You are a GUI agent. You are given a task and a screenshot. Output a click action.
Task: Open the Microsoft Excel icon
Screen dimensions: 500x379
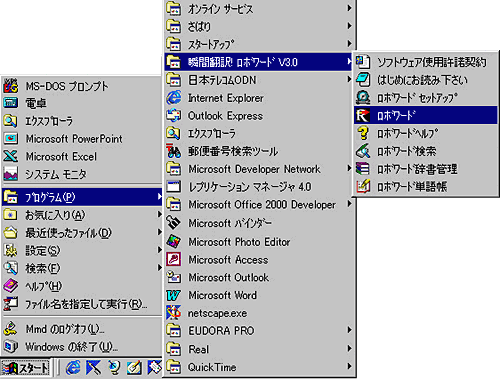[11, 156]
